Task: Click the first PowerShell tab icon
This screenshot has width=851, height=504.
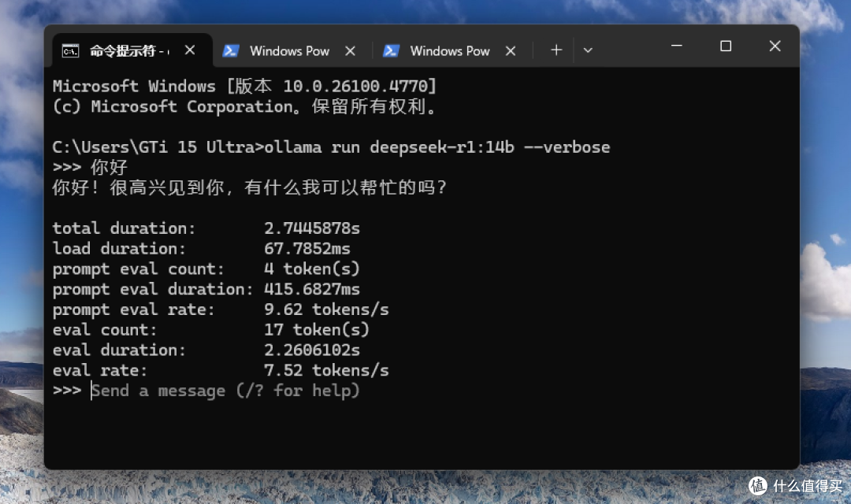Action: (x=231, y=51)
